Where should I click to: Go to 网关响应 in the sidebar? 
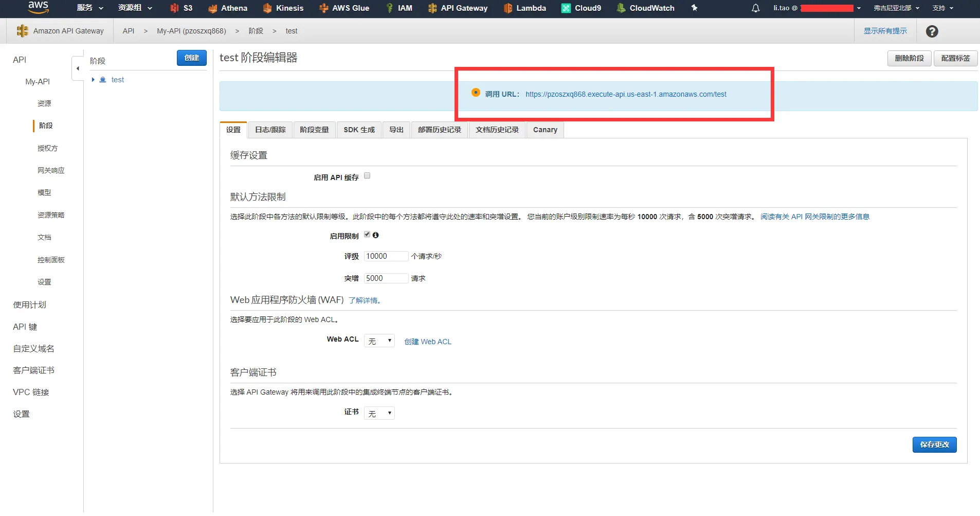pyautogui.click(x=51, y=170)
